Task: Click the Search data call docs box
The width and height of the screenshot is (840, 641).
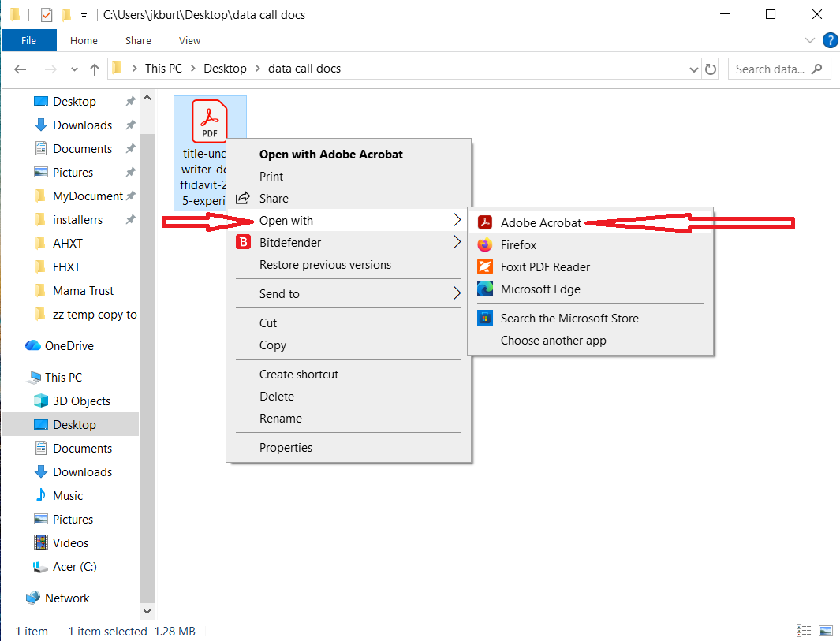Action: click(x=779, y=69)
